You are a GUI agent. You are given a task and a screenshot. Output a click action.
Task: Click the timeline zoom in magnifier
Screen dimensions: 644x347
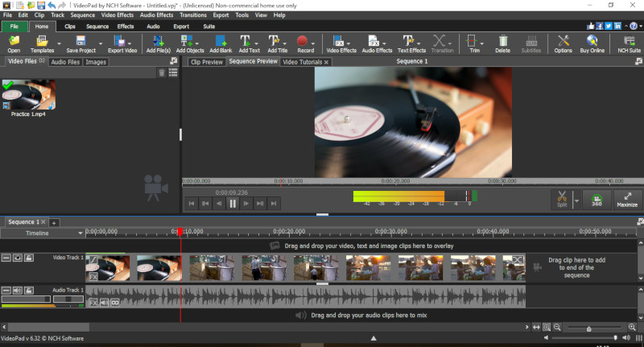point(632,328)
